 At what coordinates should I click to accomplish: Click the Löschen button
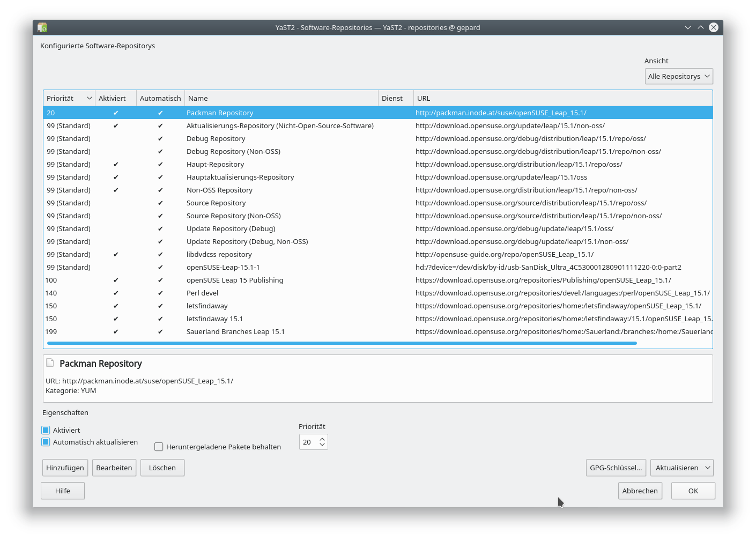click(x=162, y=468)
